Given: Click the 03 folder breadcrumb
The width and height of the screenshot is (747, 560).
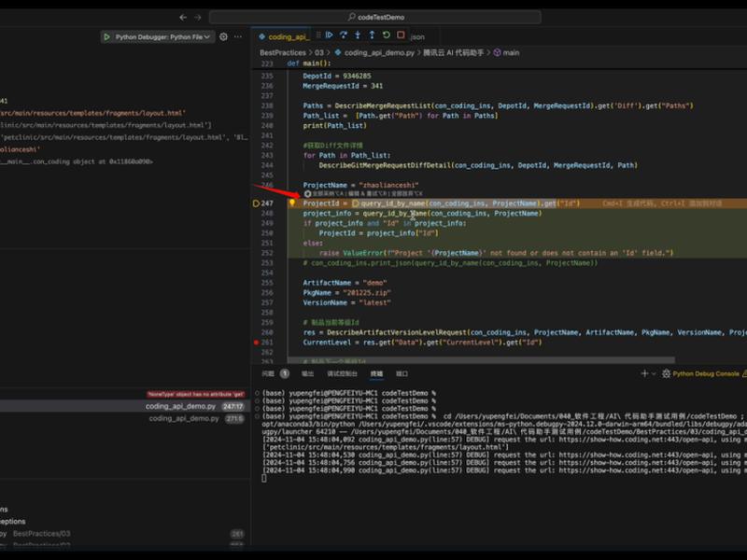Looking at the screenshot, I should click(318, 53).
